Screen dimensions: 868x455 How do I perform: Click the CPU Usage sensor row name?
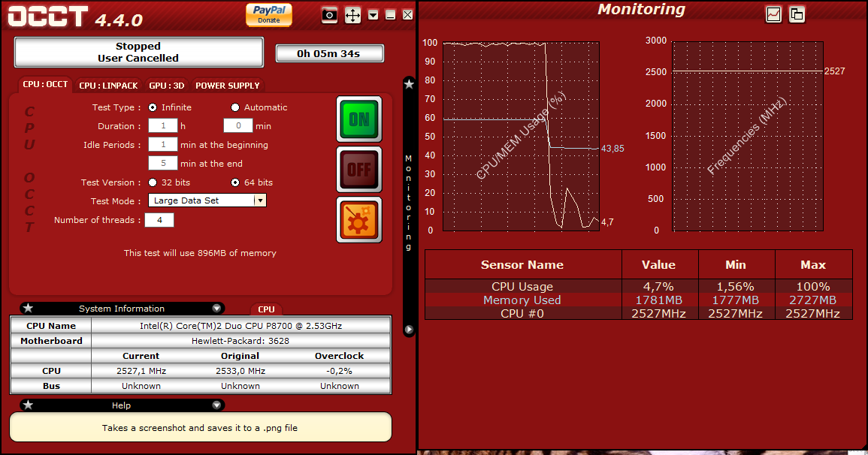(x=522, y=286)
